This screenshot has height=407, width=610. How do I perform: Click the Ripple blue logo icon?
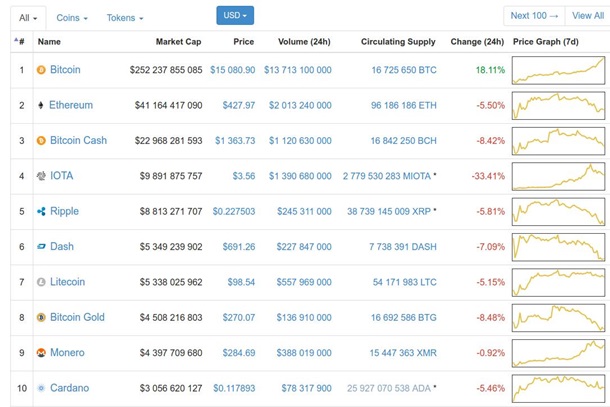41,211
